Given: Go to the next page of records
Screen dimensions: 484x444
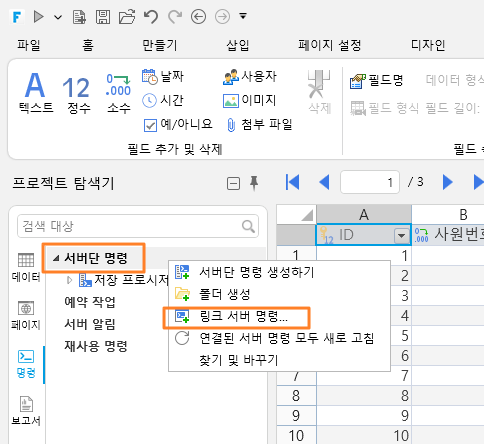Looking at the screenshot, I should point(448,182).
